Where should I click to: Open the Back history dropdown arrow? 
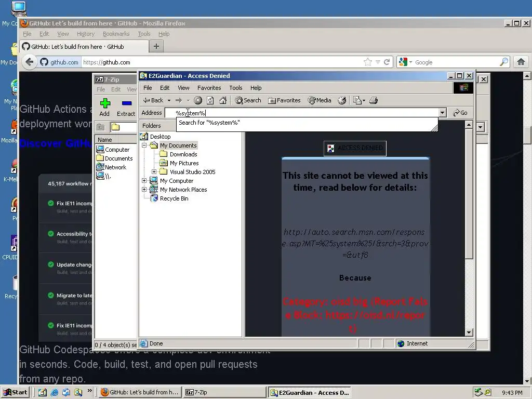[x=169, y=100]
